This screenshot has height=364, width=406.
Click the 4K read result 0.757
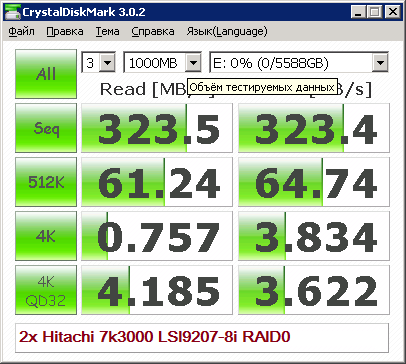pyautogui.click(x=157, y=236)
